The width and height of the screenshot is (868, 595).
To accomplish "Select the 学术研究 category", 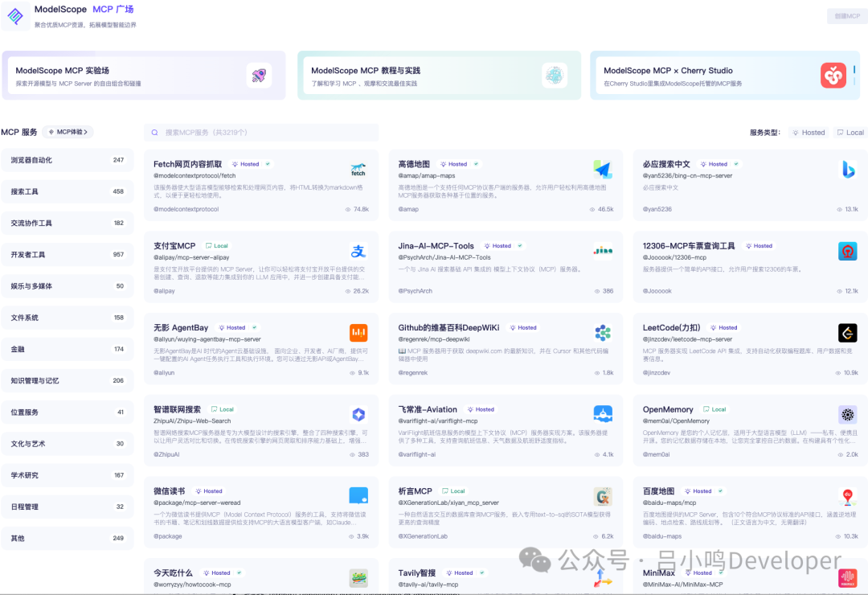I will 68,475.
